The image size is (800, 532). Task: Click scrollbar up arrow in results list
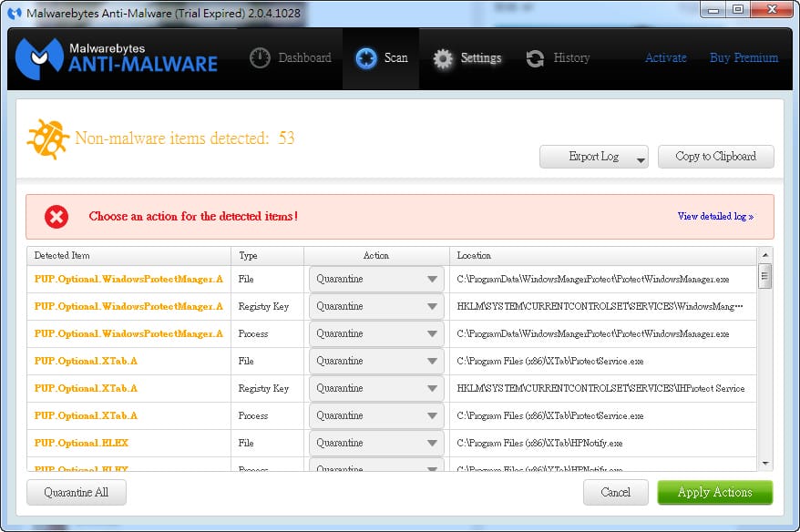point(764,254)
